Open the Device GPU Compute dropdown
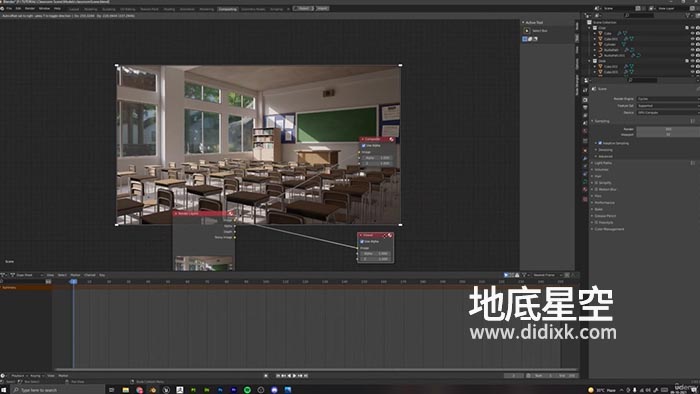The height and width of the screenshot is (394, 700). click(x=668, y=112)
